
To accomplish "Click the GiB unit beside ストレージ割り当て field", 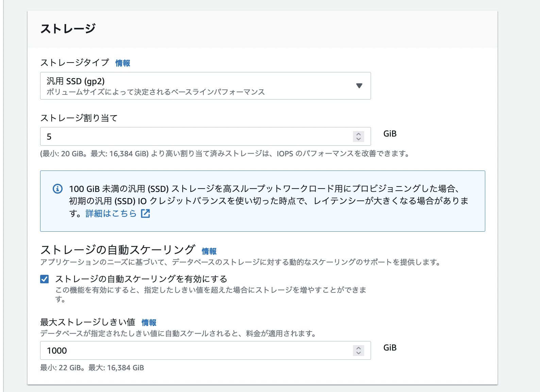I will [390, 134].
